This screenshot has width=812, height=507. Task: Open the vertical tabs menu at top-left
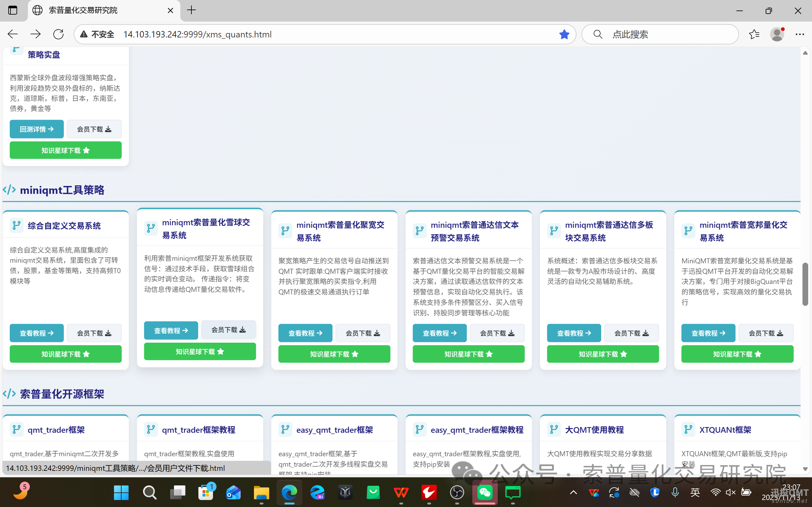[13, 10]
